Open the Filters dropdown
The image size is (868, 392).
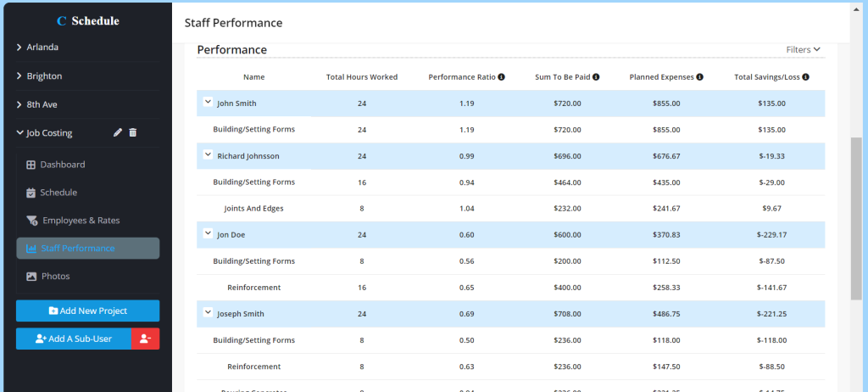(803, 50)
